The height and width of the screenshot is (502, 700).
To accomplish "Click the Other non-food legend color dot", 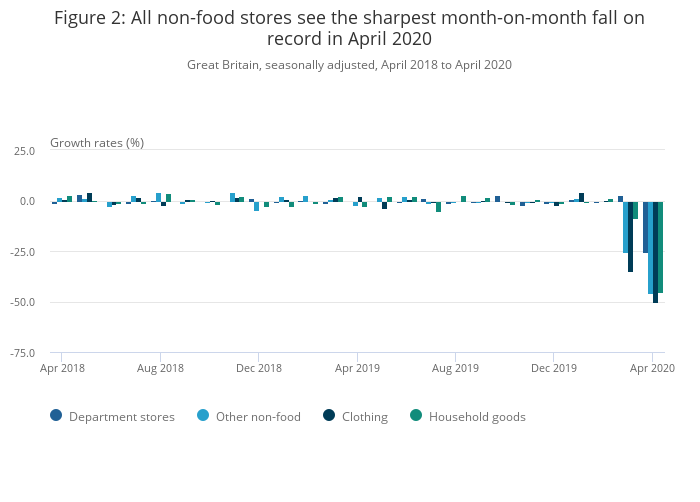I will click(x=203, y=416).
